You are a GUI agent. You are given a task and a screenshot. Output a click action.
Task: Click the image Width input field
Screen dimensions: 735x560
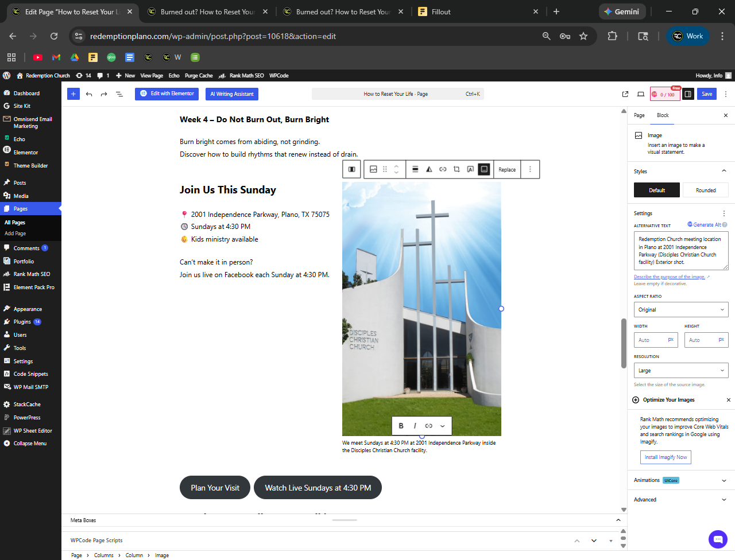tap(651, 340)
